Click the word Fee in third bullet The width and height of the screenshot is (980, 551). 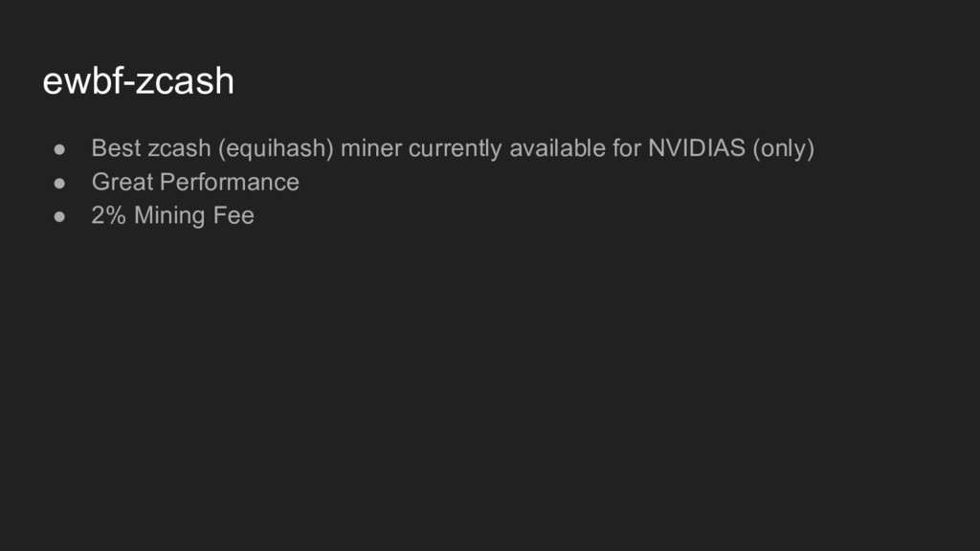pos(234,215)
